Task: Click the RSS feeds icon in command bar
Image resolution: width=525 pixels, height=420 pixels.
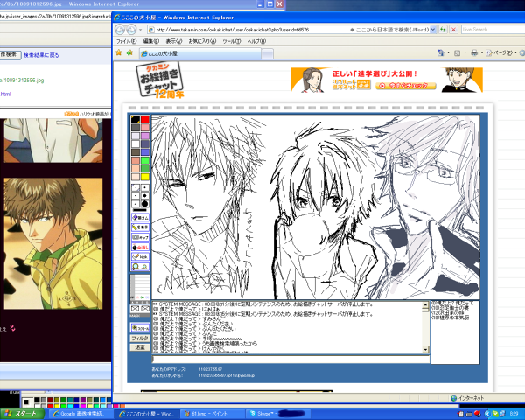Action: coord(457,52)
